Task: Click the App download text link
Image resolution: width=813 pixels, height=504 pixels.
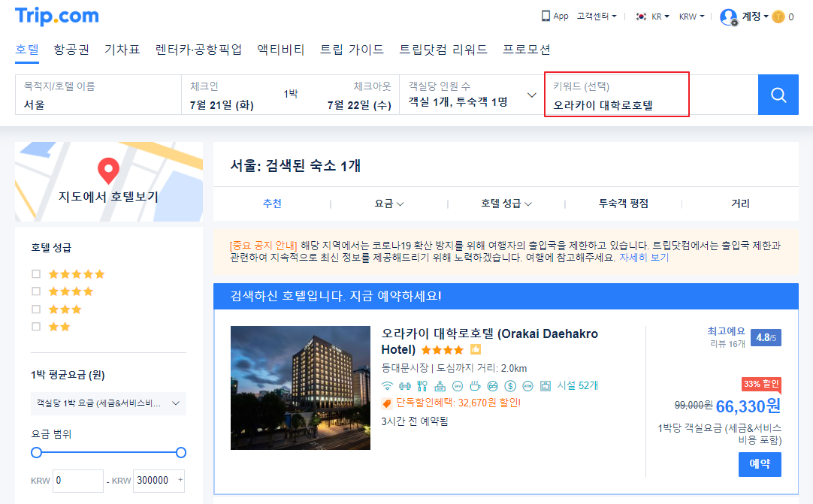Action: tap(561, 16)
